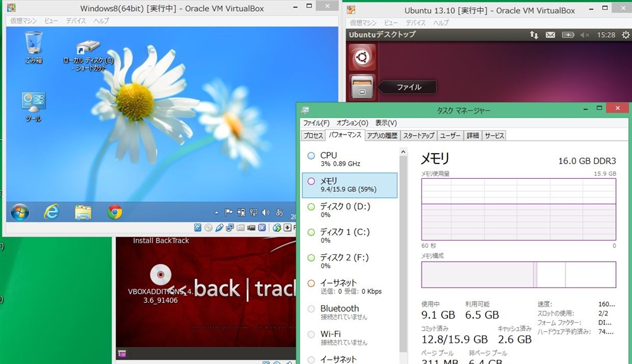Click the Start orb in Windows8 VM
The width and height of the screenshot is (632, 364).
coord(20,212)
